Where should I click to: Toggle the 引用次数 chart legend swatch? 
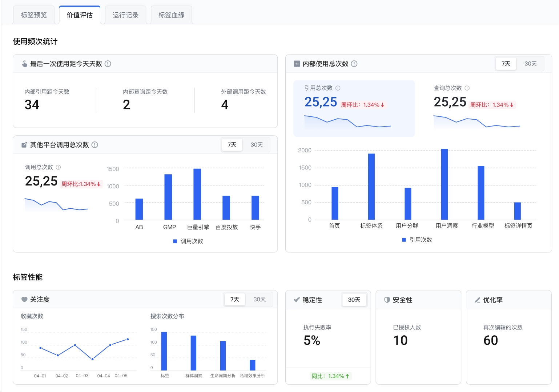coord(404,240)
